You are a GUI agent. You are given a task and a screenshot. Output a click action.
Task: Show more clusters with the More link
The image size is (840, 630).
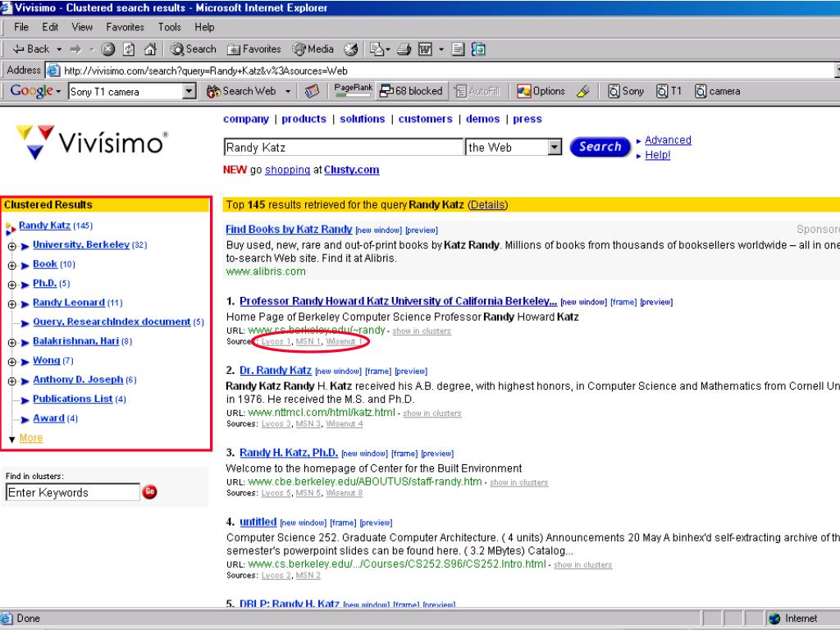click(31, 438)
